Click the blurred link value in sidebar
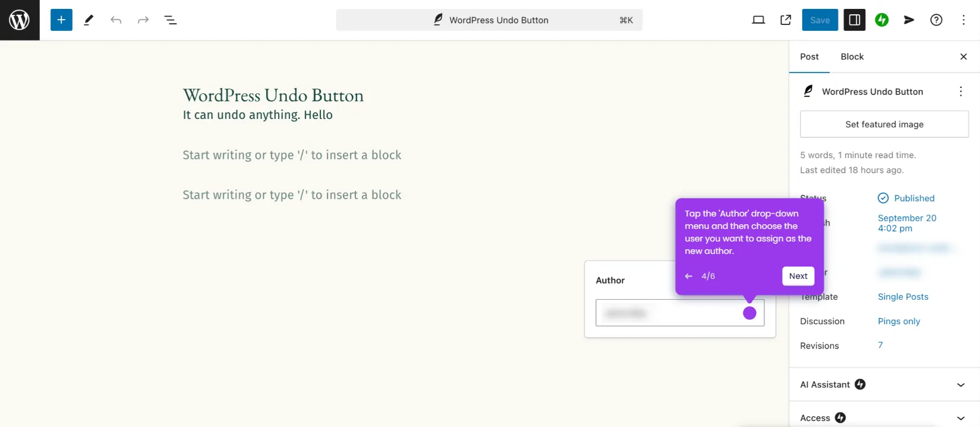 [x=914, y=247]
